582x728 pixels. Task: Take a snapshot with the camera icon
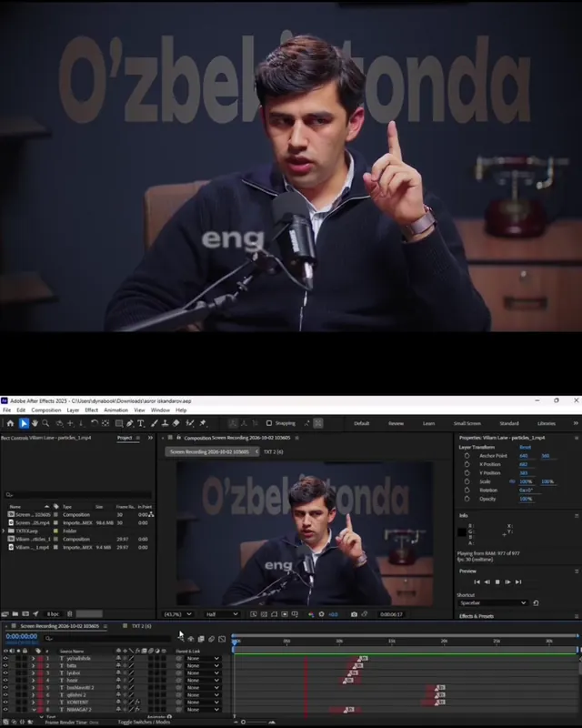point(354,614)
